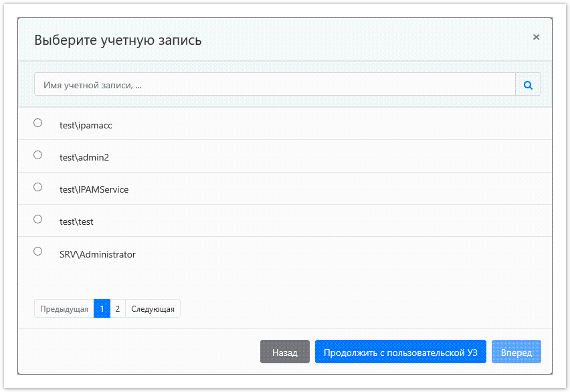Screen dimensions: 570x392
Task: Click the test\ipamacc account name text
Action: (x=81, y=125)
